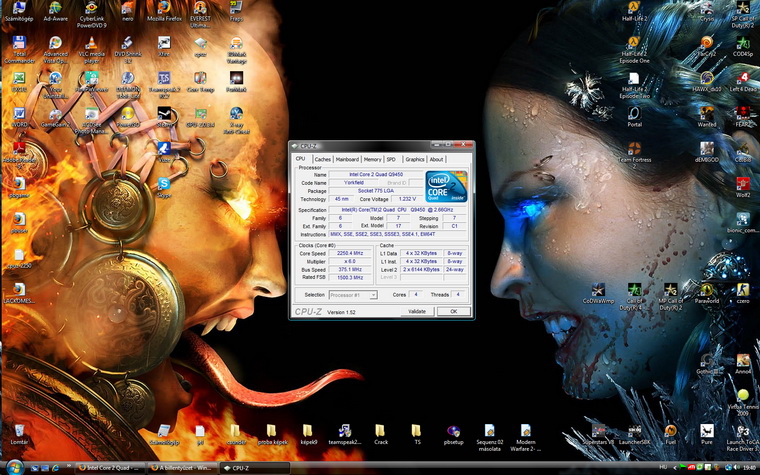This screenshot has height=475, width=760.
Task: Click the Intel Core 2 Quad logo
Action: [x=446, y=186]
